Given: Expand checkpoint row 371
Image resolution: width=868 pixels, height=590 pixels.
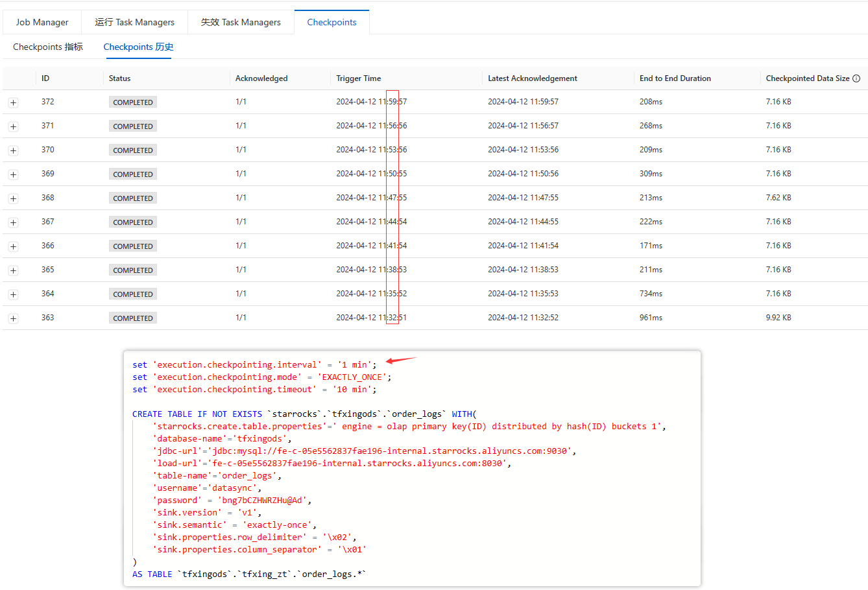Looking at the screenshot, I should pyautogui.click(x=13, y=126).
